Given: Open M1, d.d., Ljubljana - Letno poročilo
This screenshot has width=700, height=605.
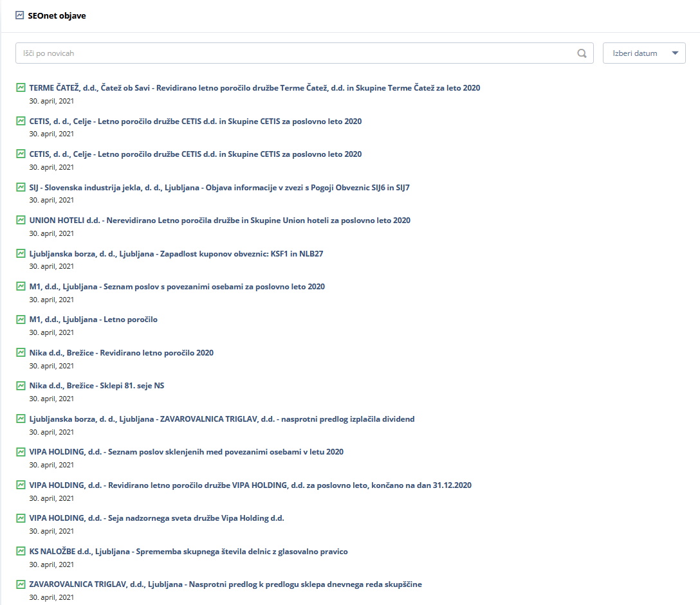Looking at the screenshot, I should point(93,320).
